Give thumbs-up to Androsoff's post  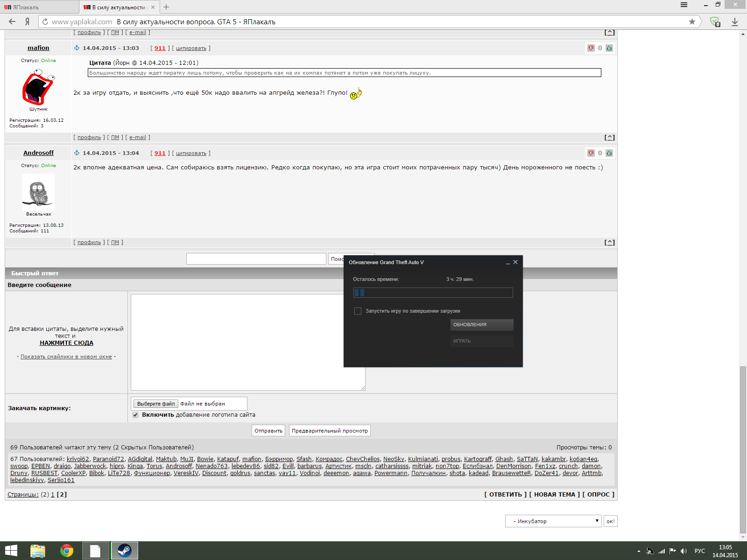(609, 153)
